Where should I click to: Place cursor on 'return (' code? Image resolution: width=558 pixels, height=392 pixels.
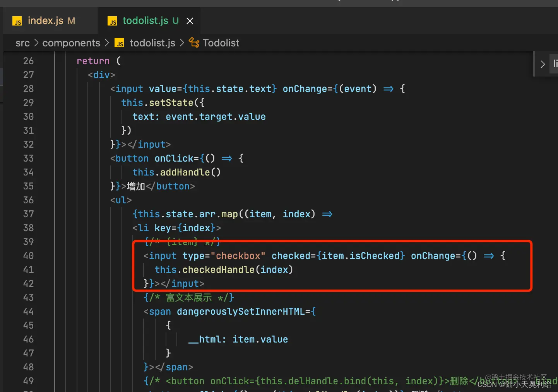tap(99, 61)
